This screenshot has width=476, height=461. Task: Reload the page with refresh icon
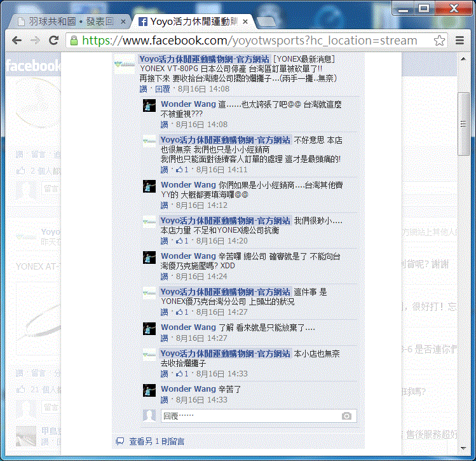pos(54,40)
